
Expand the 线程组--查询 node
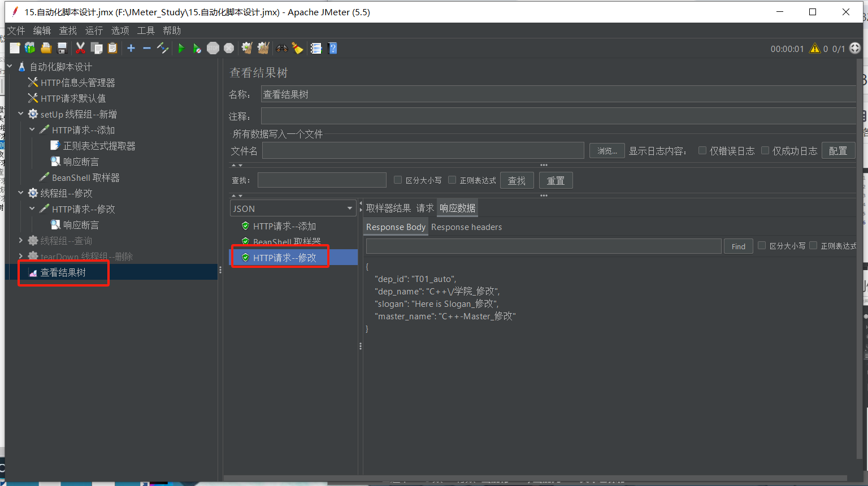[x=21, y=241]
